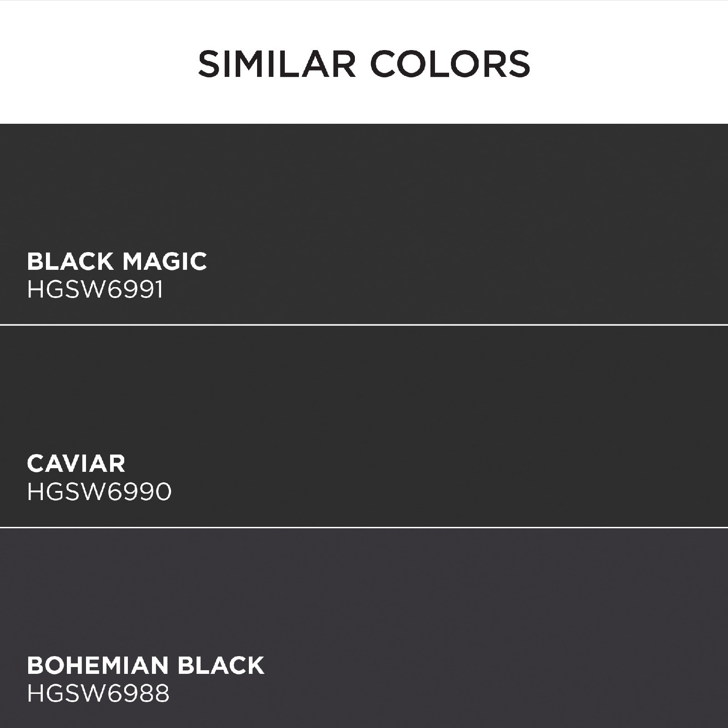Click the BLACK MAGIC name label

[x=117, y=262]
